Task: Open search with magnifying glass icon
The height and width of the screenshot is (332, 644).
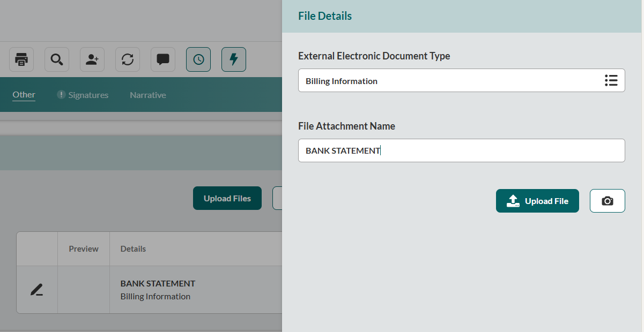Action: (x=56, y=59)
